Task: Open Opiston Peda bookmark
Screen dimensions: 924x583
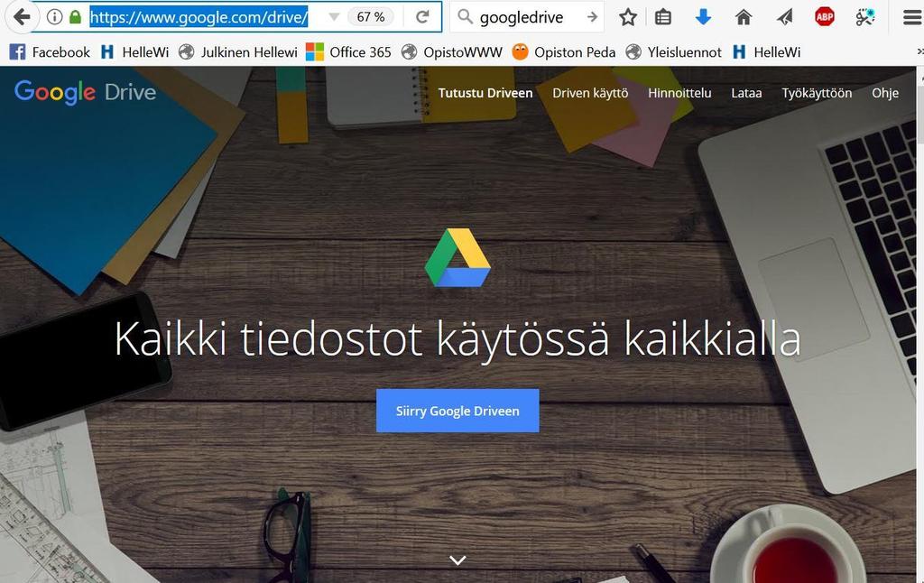Action: [563, 52]
